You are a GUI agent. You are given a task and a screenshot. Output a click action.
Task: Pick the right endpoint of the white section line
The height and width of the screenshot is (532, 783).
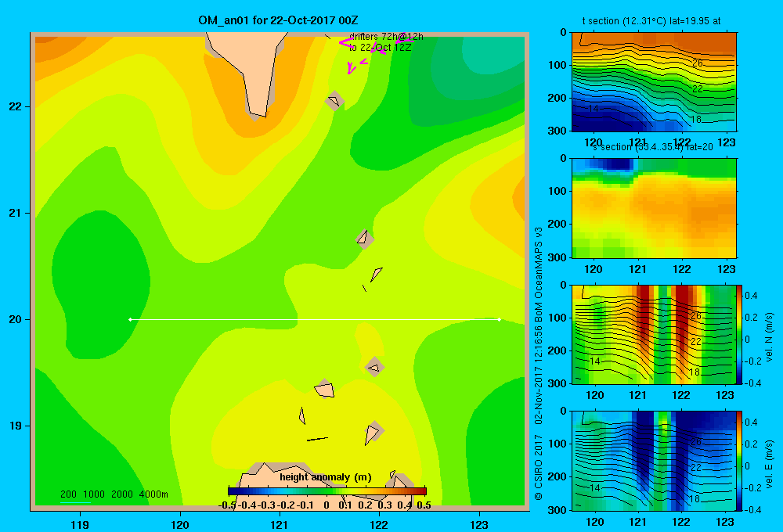tap(499, 319)
